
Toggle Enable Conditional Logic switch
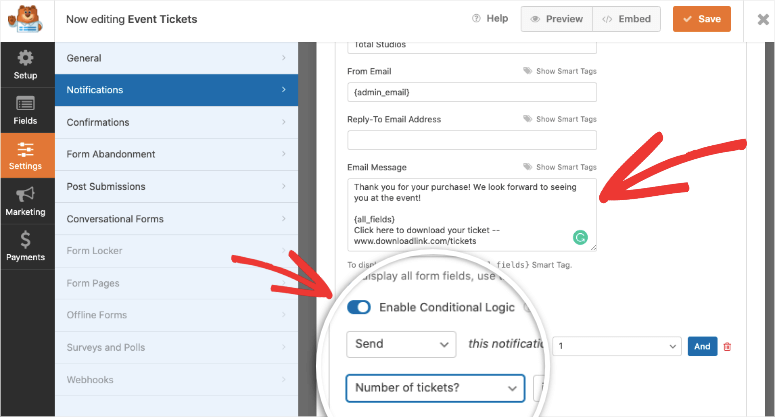click(359, 307)
